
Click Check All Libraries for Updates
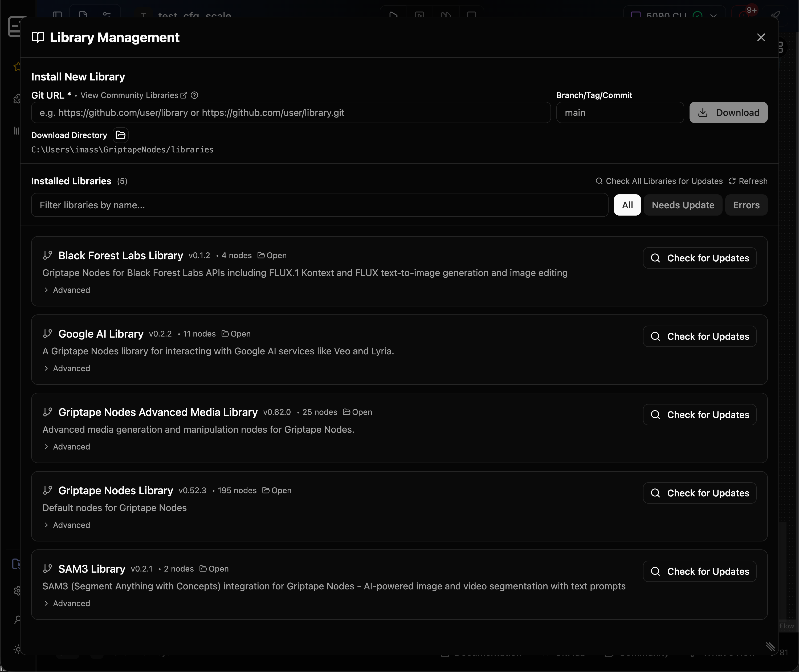659,181
